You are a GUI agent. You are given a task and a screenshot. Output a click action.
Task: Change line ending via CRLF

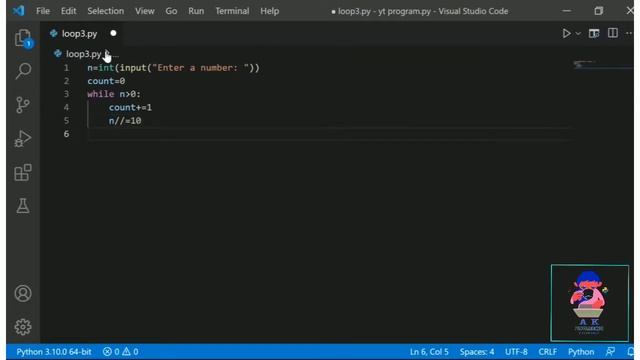pos(547,351)
